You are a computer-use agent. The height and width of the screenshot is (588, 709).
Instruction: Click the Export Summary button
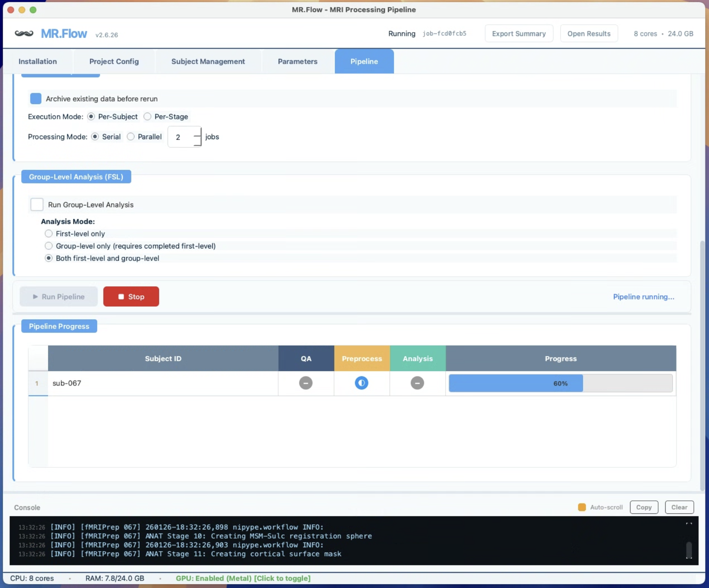519,33
